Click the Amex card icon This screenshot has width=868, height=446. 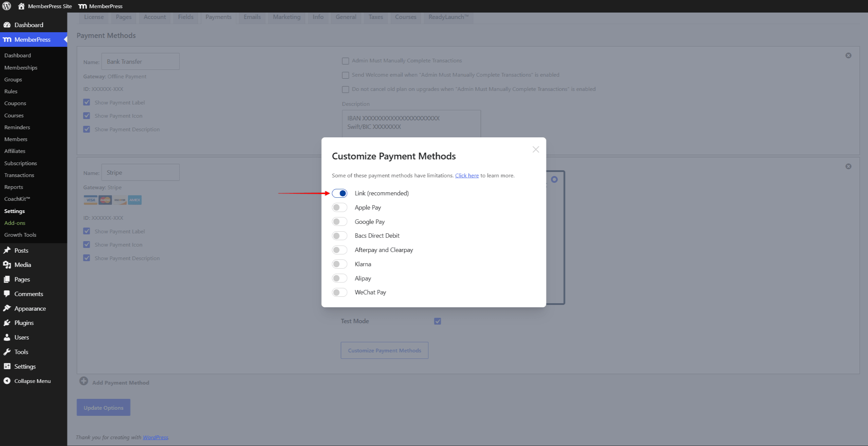pos(135,200)
